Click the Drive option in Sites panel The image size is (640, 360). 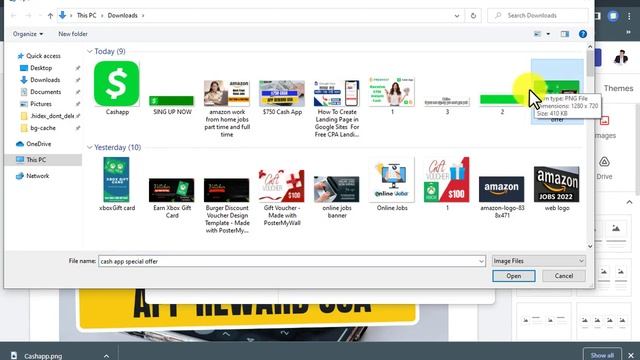coord(604,167)
